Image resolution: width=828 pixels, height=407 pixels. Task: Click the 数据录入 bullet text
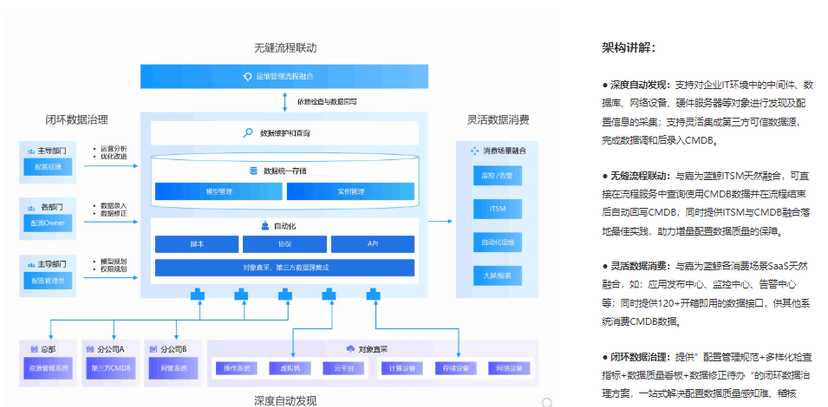(x=114, y=205)
